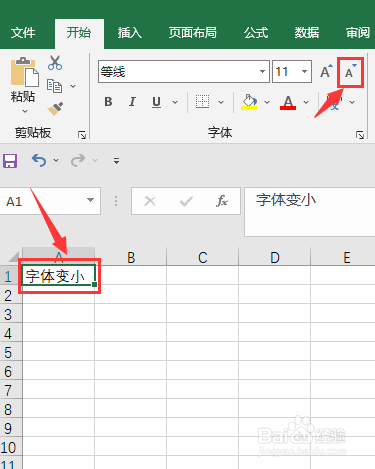Expand fill color palette arrow
Viewport: 375px width, 469px height.
pos(267,102)
